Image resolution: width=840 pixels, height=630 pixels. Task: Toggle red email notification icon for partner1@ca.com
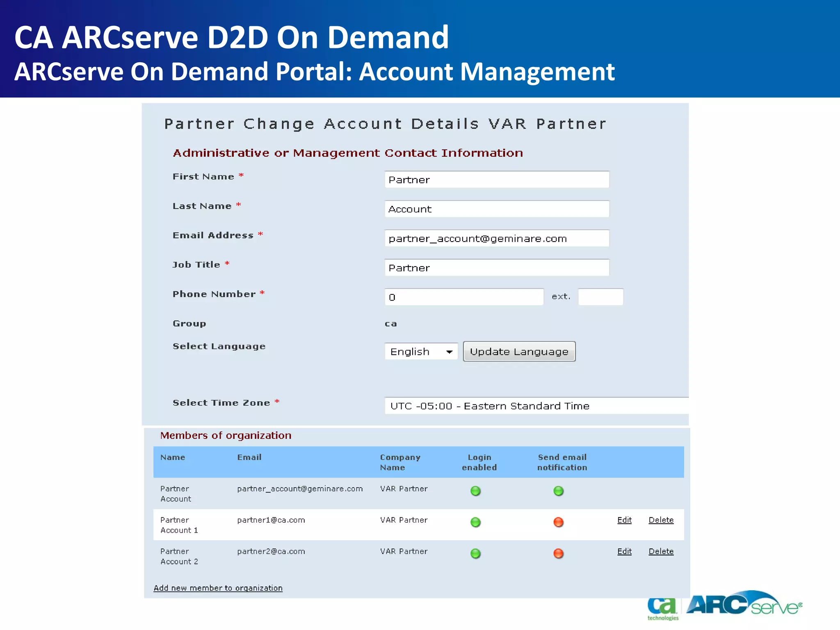pyautogui.click(x=558, y=522)
